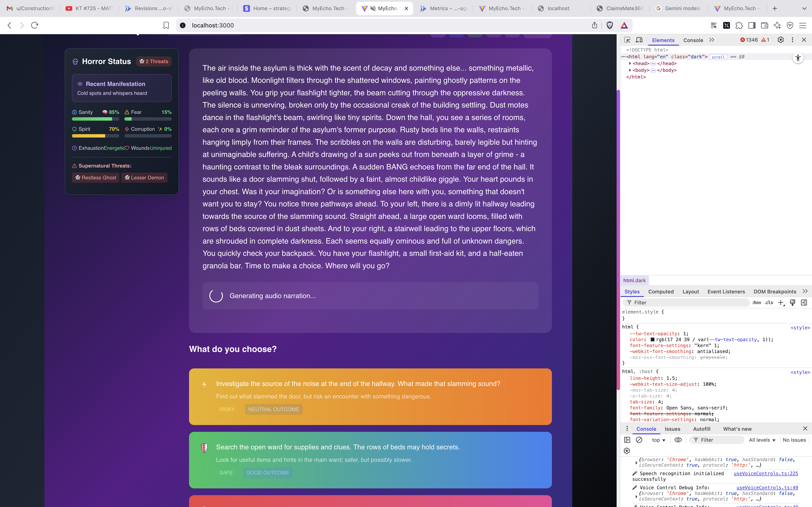The image size is (812, 507).
Task: Open the Issues drawer tab
Action: coord(672,429)
